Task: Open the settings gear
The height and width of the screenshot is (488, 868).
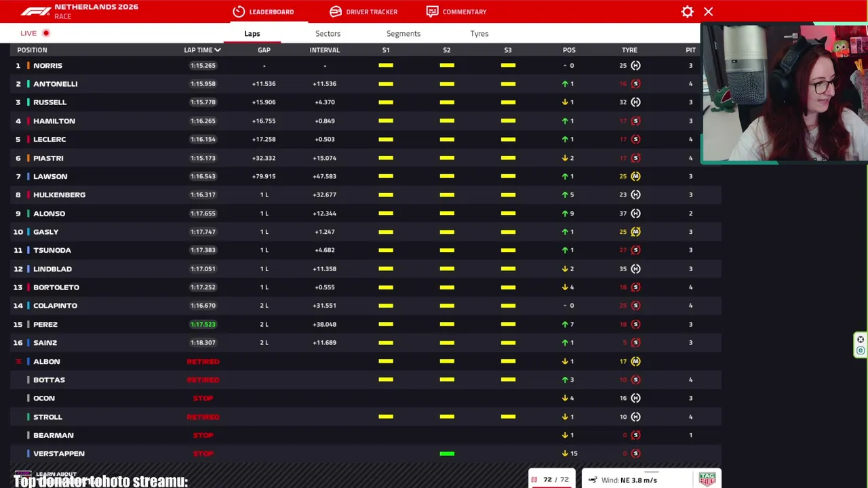Action: coord(688,12)
